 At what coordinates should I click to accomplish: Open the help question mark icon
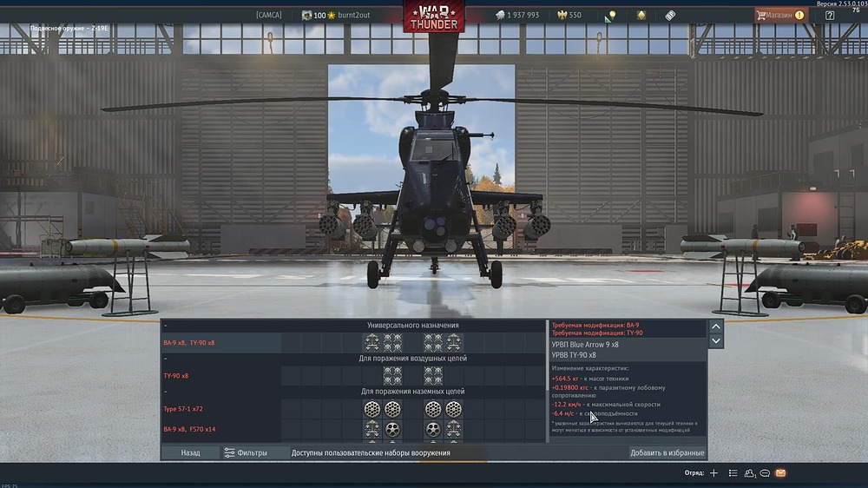[830, 16]
